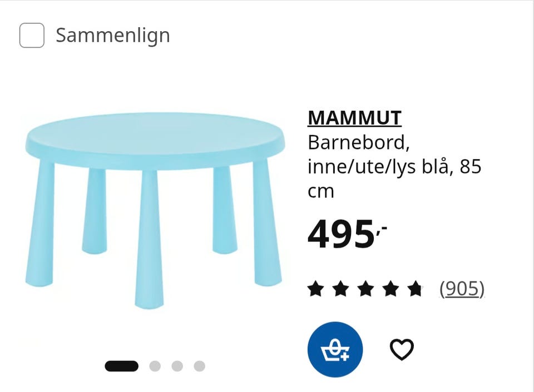
Task: Click the 'inne/ute/lys blå, 85' text line
Action: 394,167
